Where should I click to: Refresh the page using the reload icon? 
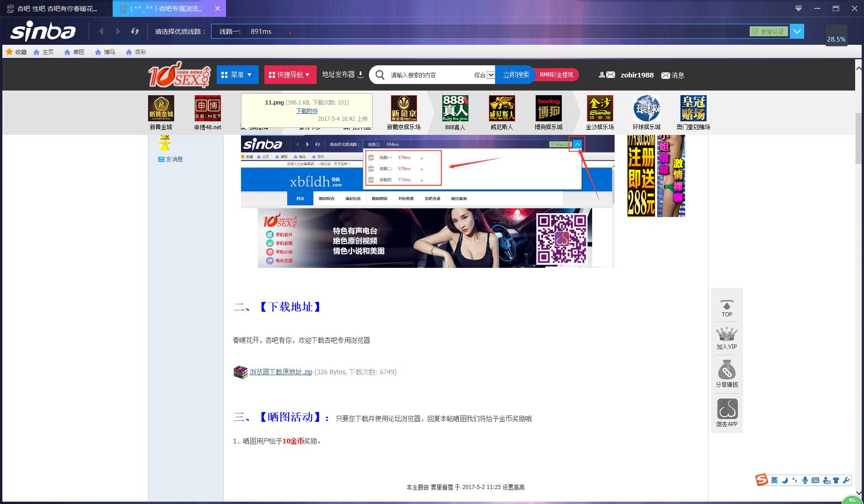tap(135, 31)
